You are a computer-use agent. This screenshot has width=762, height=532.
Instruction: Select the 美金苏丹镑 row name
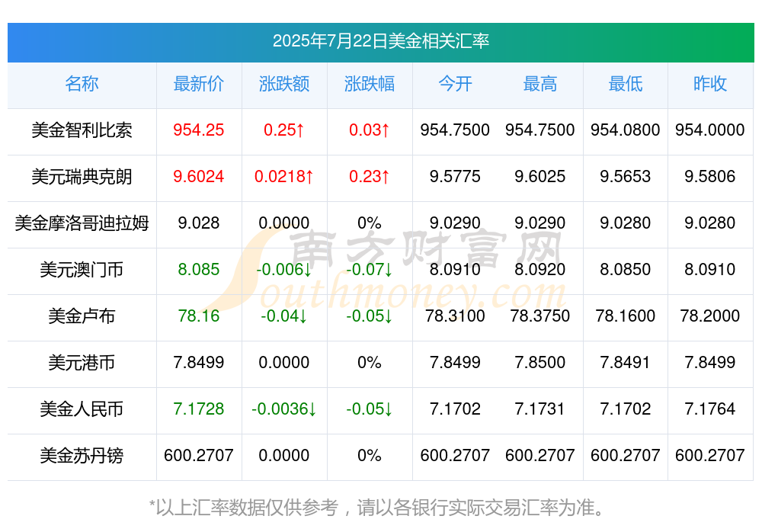point(82,456)
